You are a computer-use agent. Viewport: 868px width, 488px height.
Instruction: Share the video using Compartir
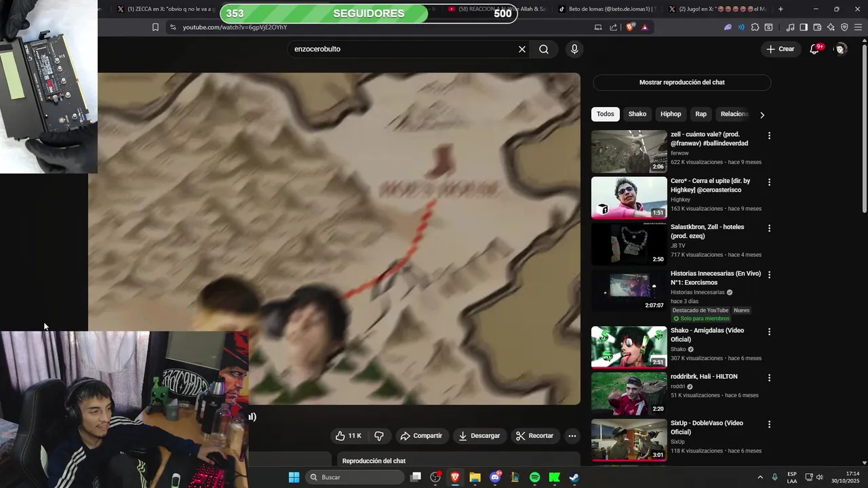[x=421, y=436]
